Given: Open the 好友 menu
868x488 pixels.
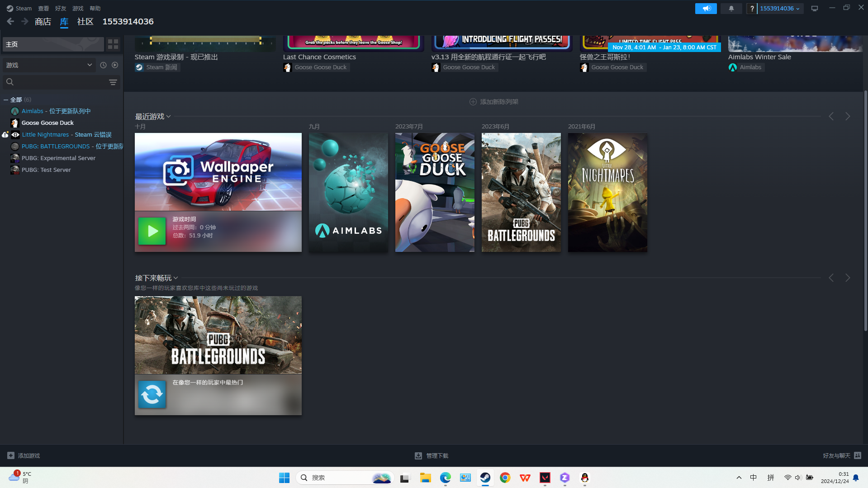Looking at the screenshot, I should 61,9.
